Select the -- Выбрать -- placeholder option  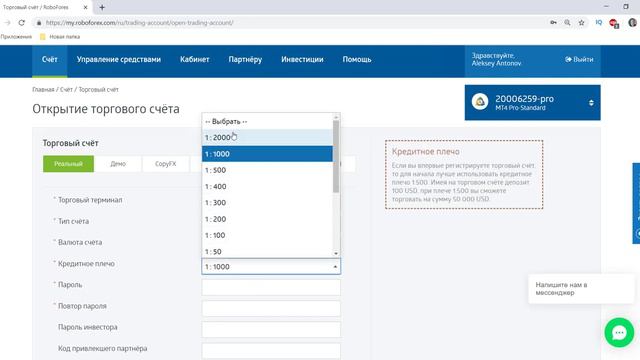pyautogui.click(x=267, y=121)
